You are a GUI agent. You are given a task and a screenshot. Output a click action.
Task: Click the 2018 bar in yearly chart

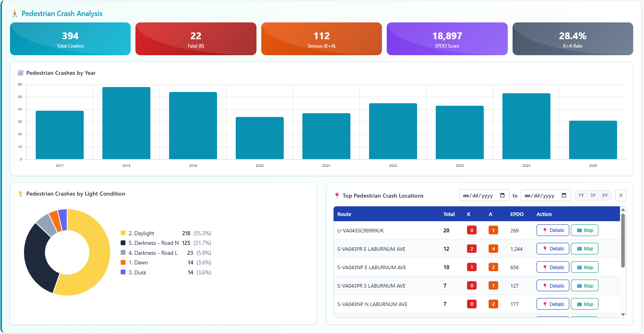pyautogui.click(x=126, y=123)
